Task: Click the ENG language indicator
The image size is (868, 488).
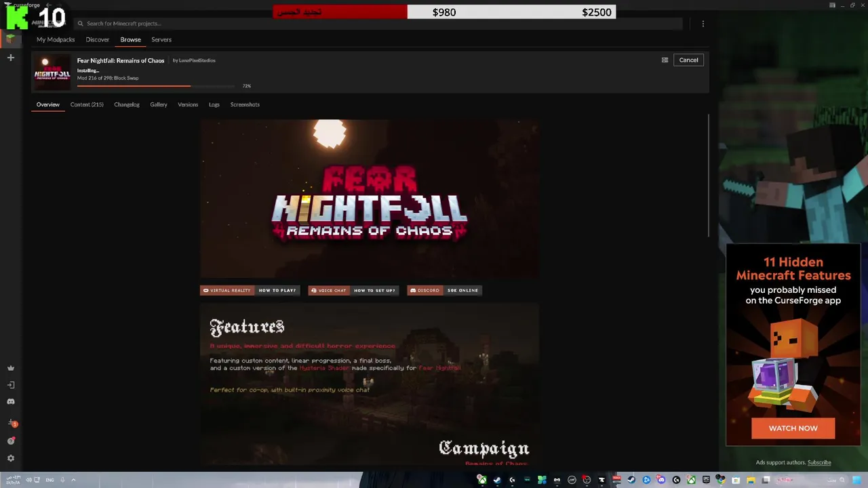Action: [50, 480]
